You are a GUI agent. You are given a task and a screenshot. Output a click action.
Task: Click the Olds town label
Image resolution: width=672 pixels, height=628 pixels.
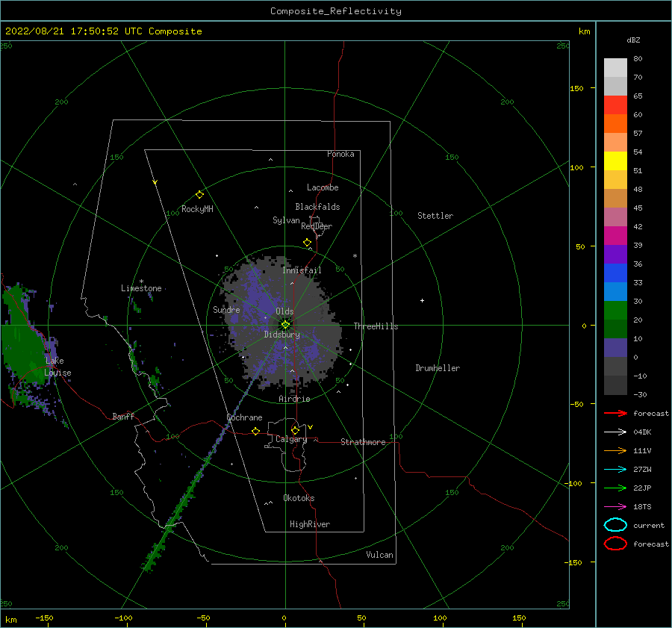[x=284, y=311]
